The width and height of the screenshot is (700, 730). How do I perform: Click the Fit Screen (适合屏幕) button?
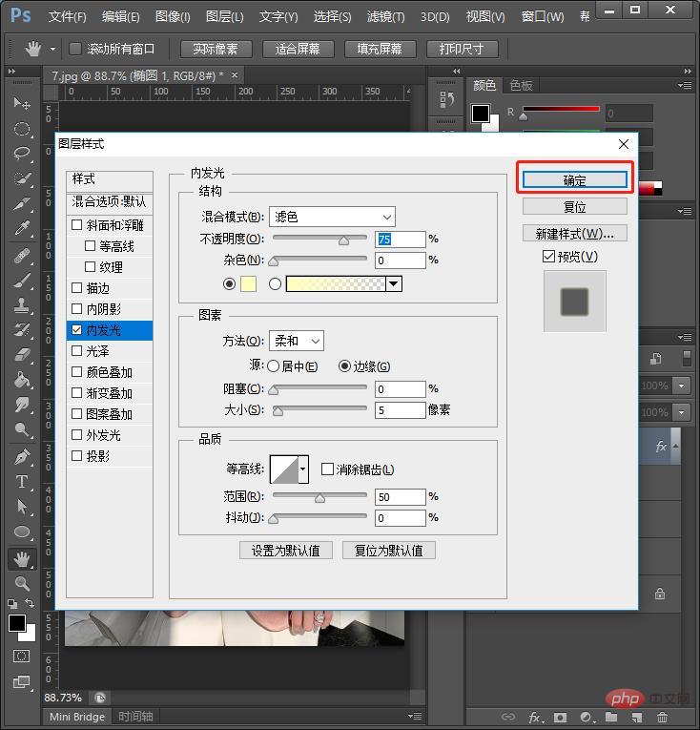[x=298, y=49]
